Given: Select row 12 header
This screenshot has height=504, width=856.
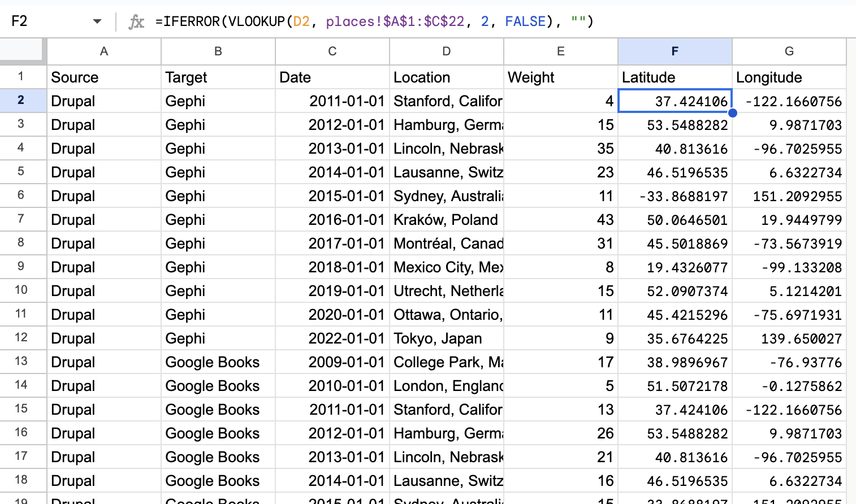Looking at the screenshot, I should tap(21, 338).
